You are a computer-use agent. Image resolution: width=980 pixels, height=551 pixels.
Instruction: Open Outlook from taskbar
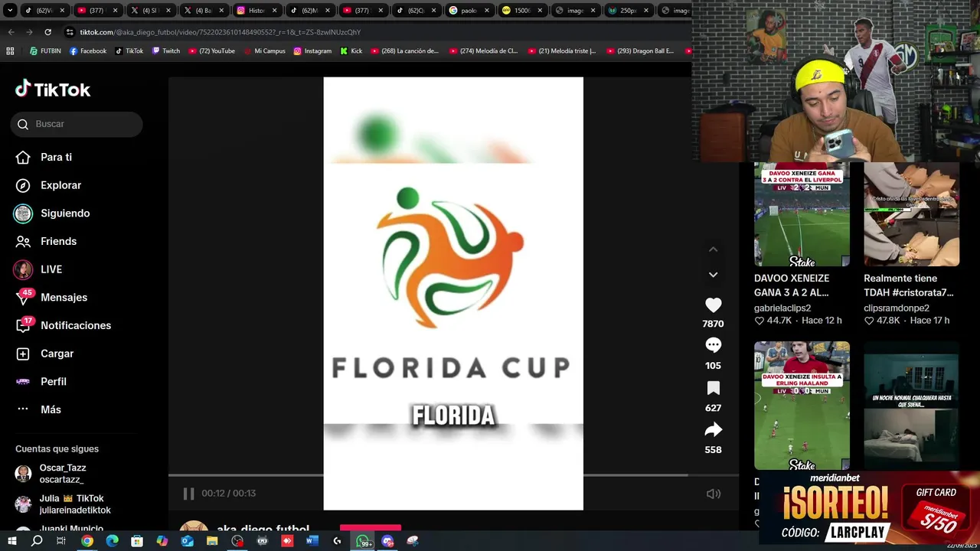(x=187, y=541)
